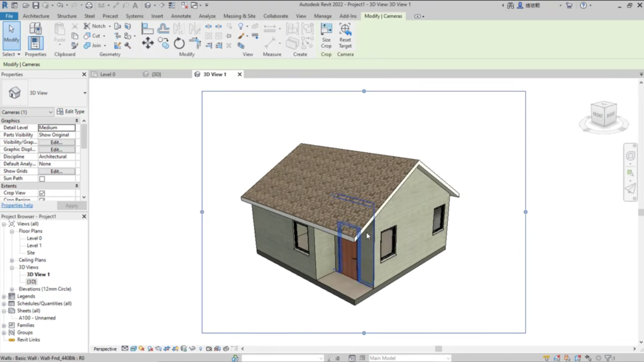Open the Cameras (1) filter dropdown
The image size is (644, 362).
click(x=27, y=112)
